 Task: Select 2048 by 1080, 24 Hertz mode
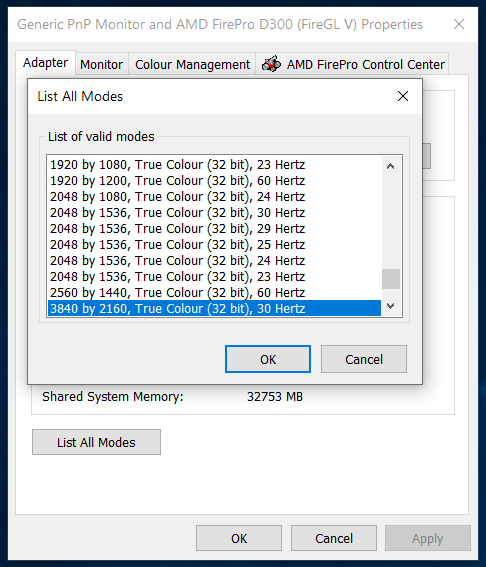(x=214, y=197)
